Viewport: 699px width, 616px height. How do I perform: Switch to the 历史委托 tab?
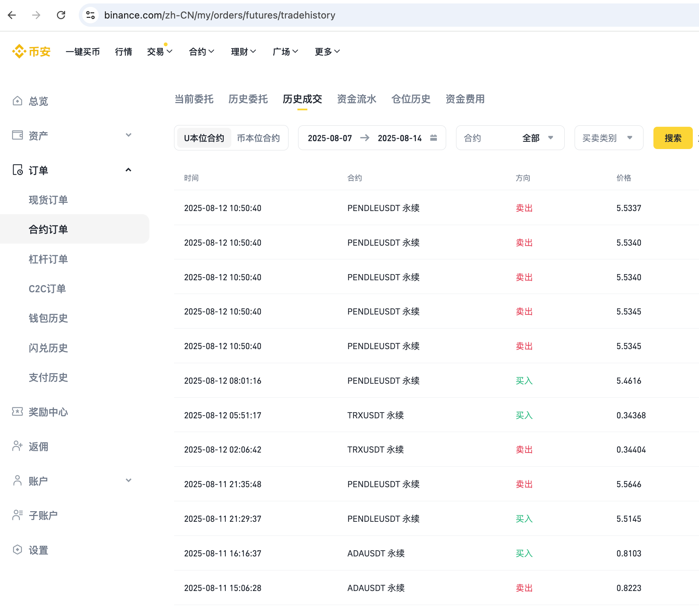(x=248, y=99)
